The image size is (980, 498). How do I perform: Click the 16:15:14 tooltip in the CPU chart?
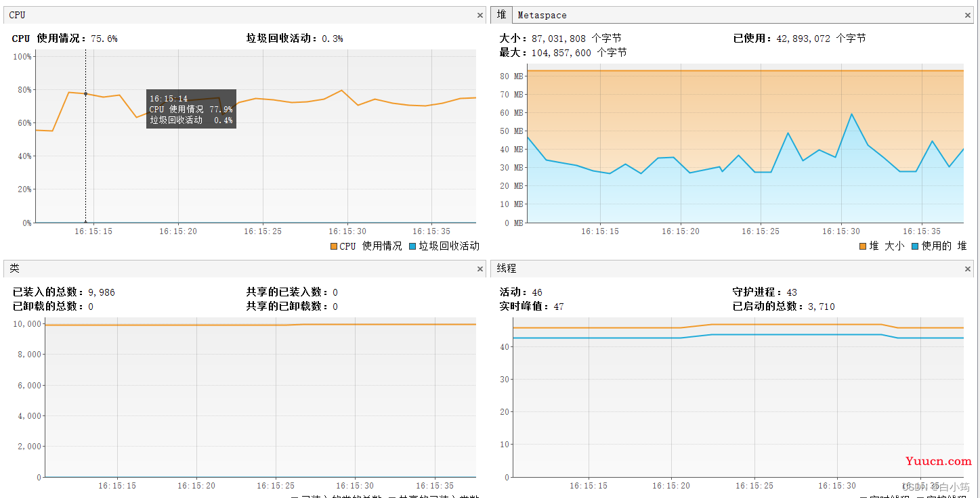[191, 109]
